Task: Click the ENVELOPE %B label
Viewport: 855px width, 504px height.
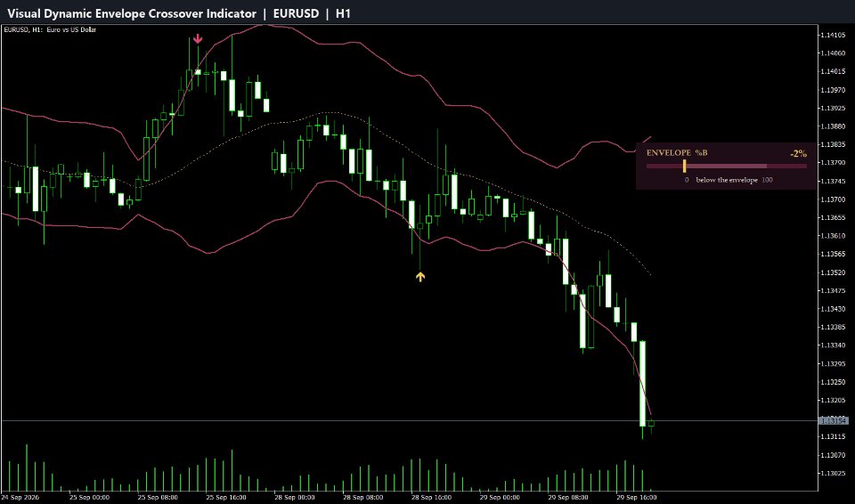Action: [x=677, y=153]
